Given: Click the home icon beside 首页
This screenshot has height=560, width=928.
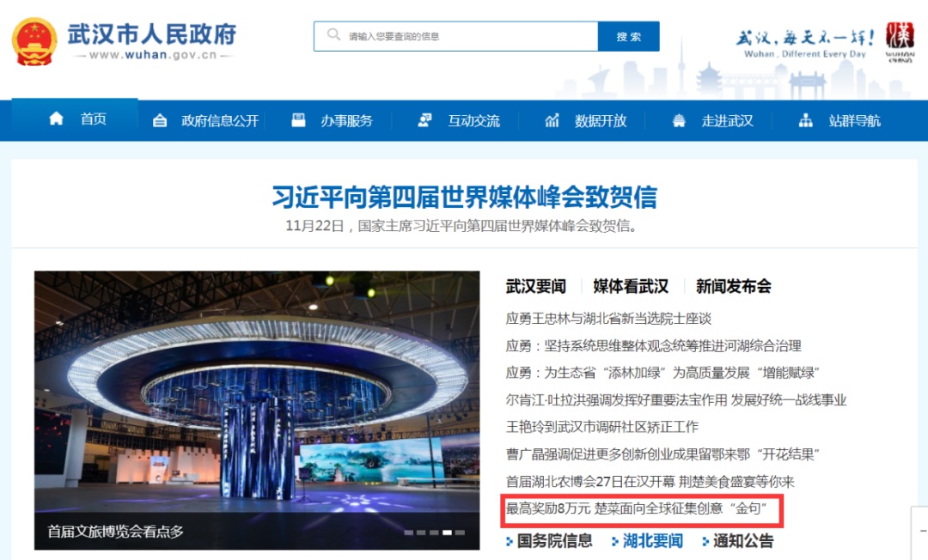Looking at the screenshot, I should tap(57, 119).
